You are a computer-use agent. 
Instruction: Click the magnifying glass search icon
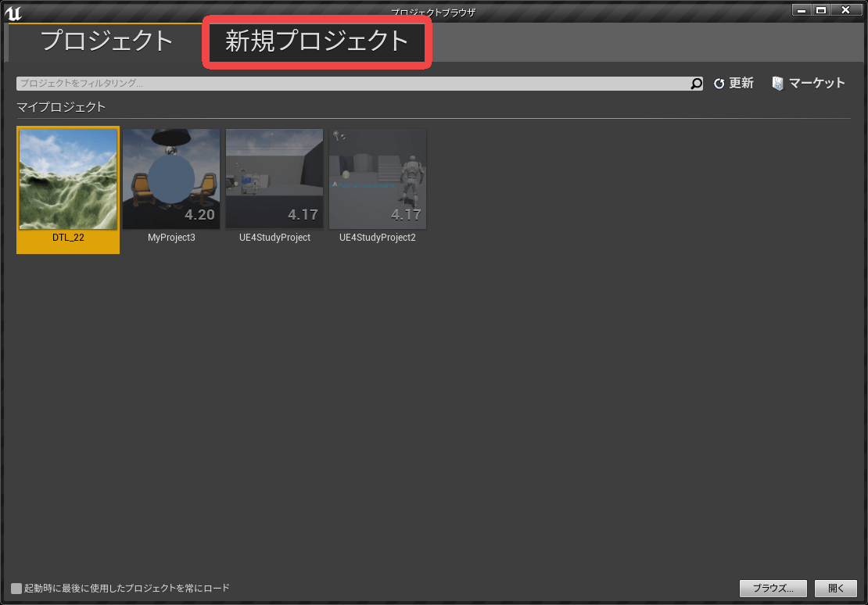coord(697,84)
